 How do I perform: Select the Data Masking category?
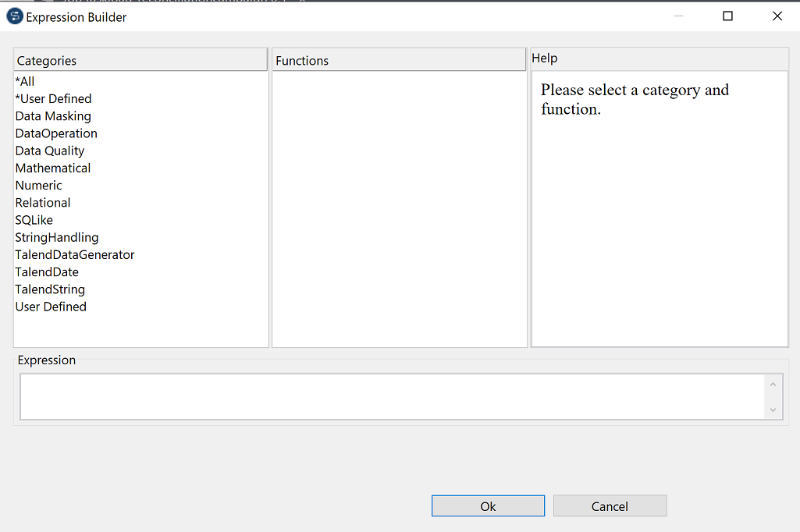53,115
